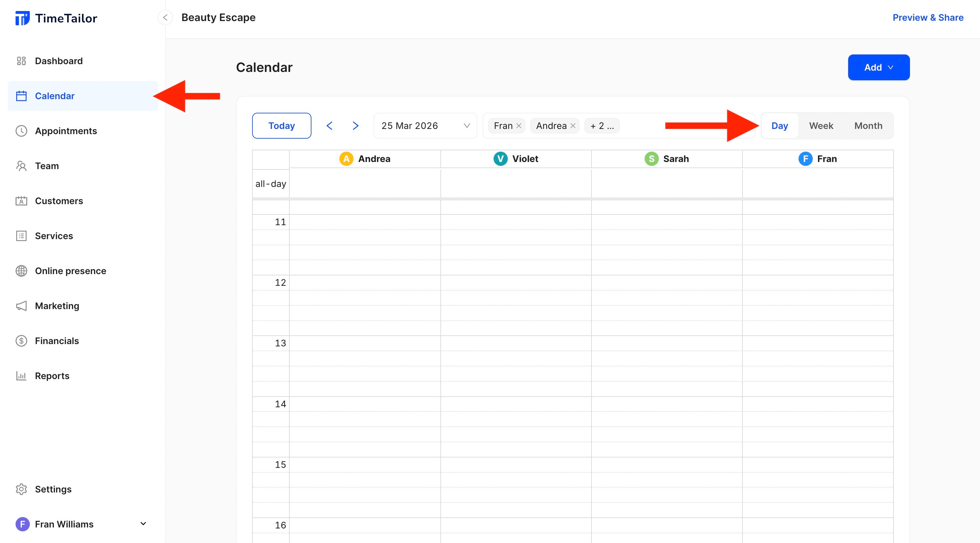980x543 pixels.
Task: Show the two hidden staff filters
Action: click(x=601, y=125)
